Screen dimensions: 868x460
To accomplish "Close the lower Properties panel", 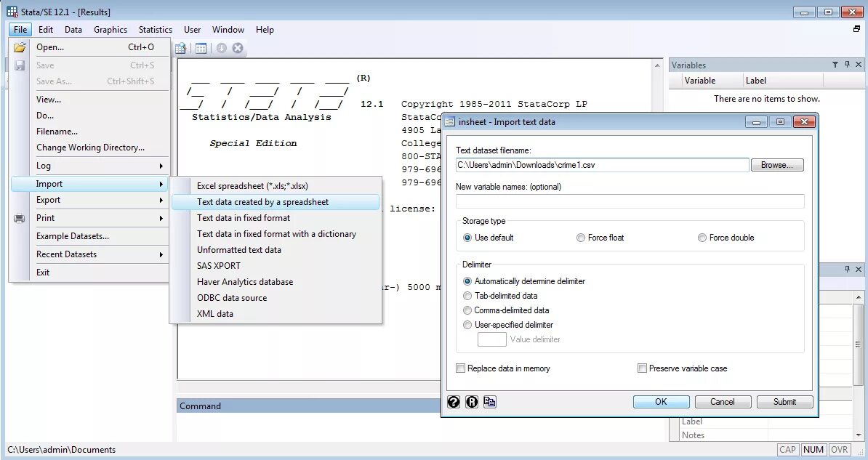I will click(x=859, y=269).
